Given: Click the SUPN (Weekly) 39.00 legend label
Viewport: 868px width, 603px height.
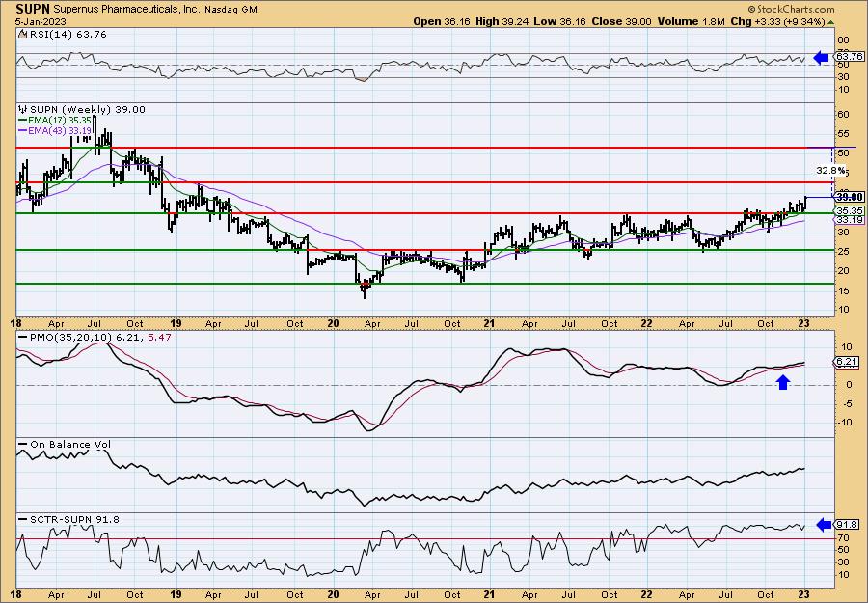Looking at the screenshot, I should 88,110.
